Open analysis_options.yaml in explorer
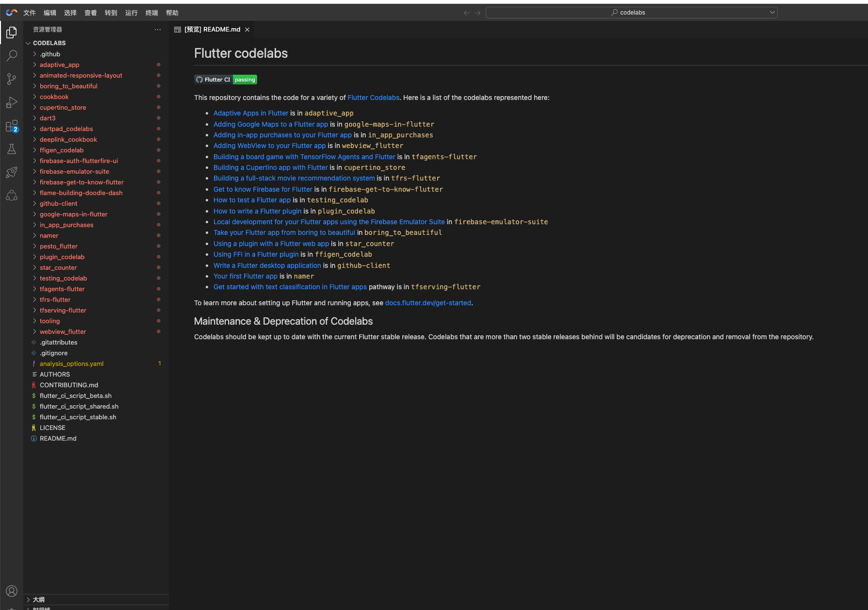 96,363
